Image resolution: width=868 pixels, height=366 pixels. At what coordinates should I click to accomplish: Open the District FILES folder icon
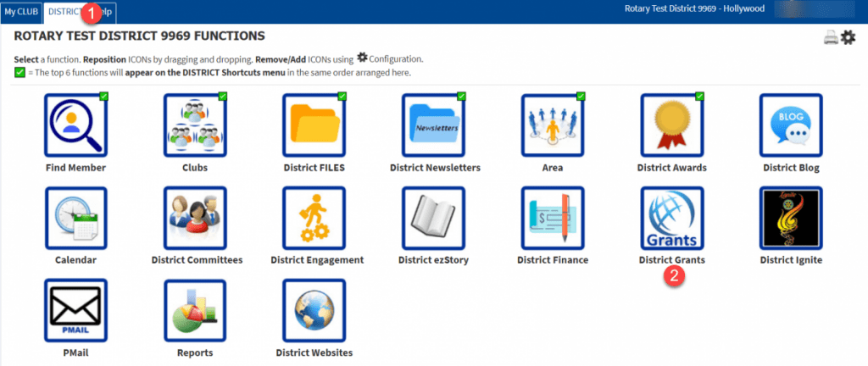pos(314,125)
